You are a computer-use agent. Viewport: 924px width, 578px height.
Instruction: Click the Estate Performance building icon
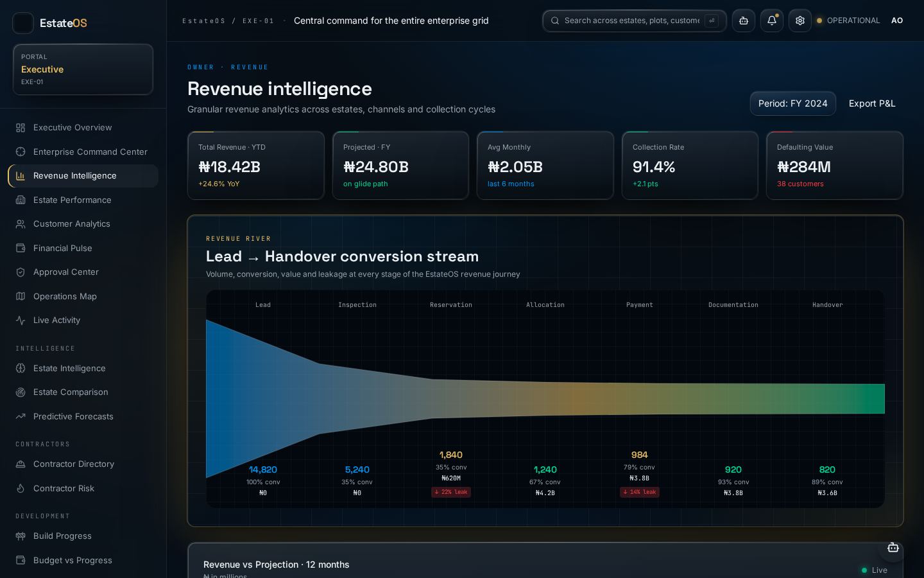point(21,200)
